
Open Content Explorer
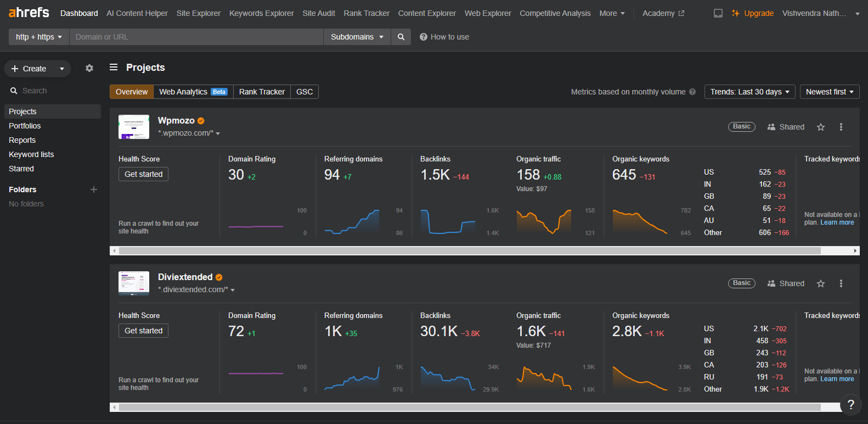coord(427,13)
